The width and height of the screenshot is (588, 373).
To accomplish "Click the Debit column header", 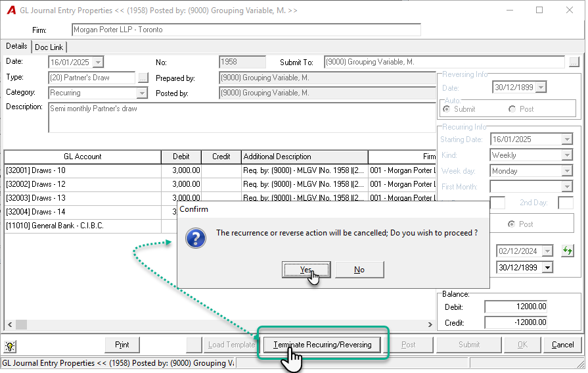I will pyautogui.click(x=181, y=157).
